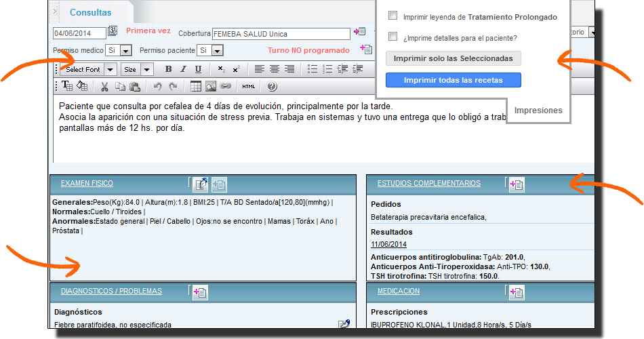This screenshot has height=339, width=644.
Task: Add new entry to Estudios Complementarios
Action: click(517, 184)
